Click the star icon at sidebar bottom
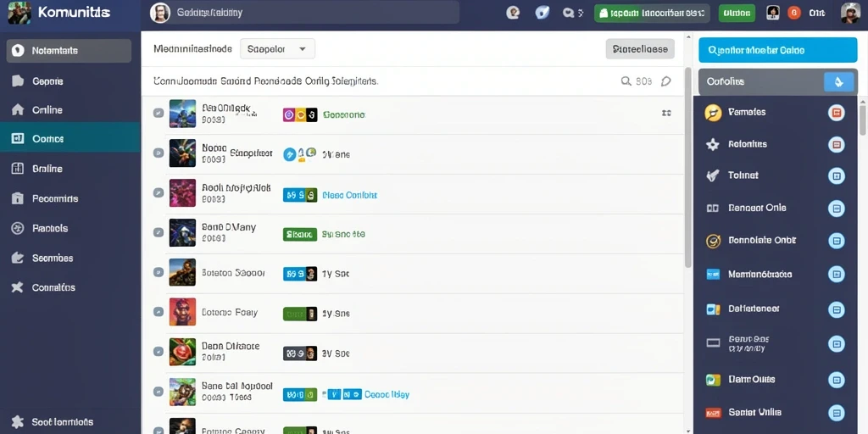Image resolution: width=868 pixels, height=434 pixels. [18, 422]
